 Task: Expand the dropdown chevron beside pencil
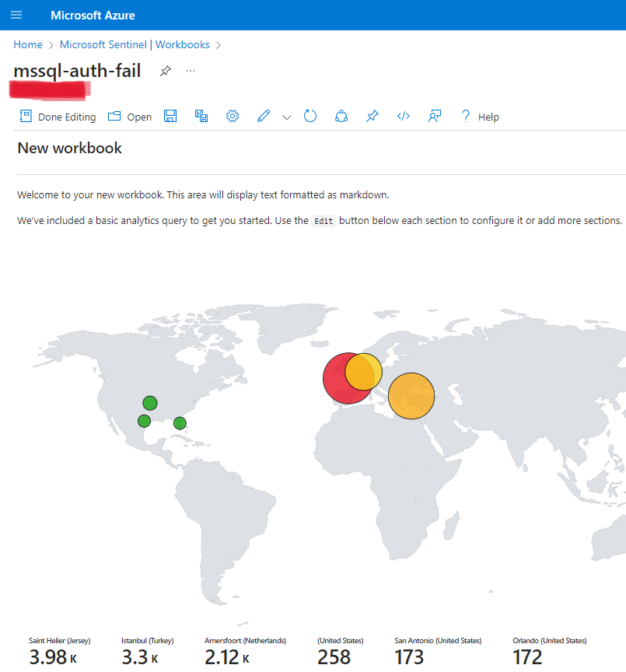pos(287,117)
